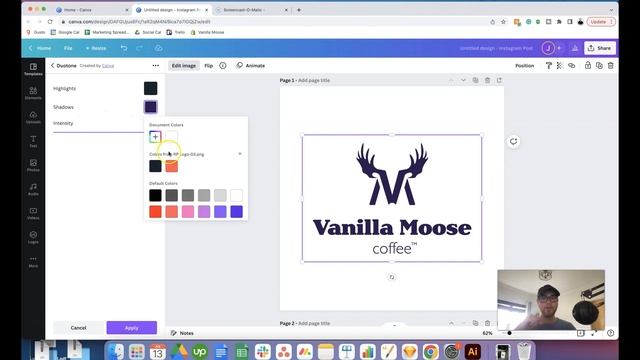Screen dimensions: 640x360
Task: Click the image info icon
Action: (x=223, y=65)
